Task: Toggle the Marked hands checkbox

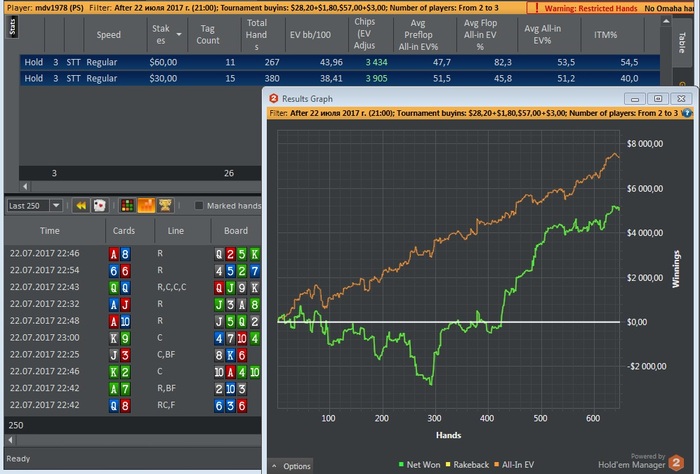Action: (x=199, y=205)
